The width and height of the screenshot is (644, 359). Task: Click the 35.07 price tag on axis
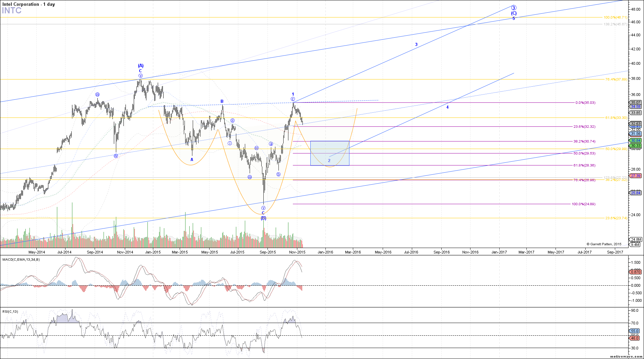[x=635, y=102]
